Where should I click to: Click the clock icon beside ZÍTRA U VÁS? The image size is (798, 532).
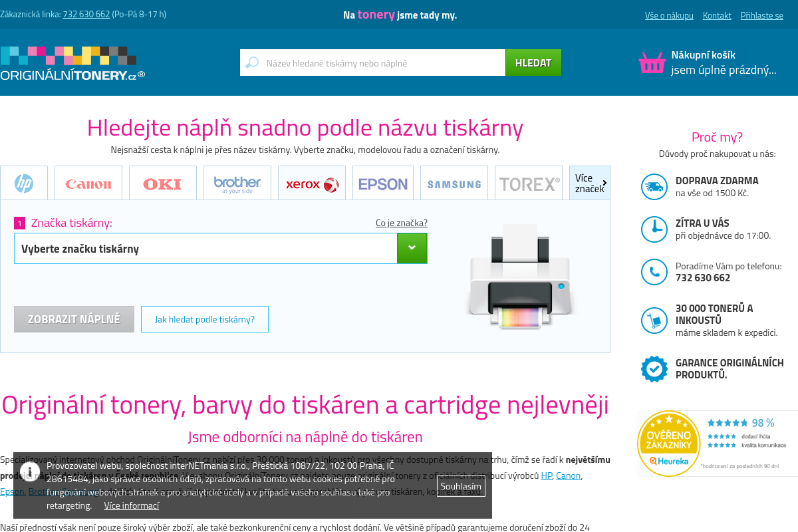[654, 229]
